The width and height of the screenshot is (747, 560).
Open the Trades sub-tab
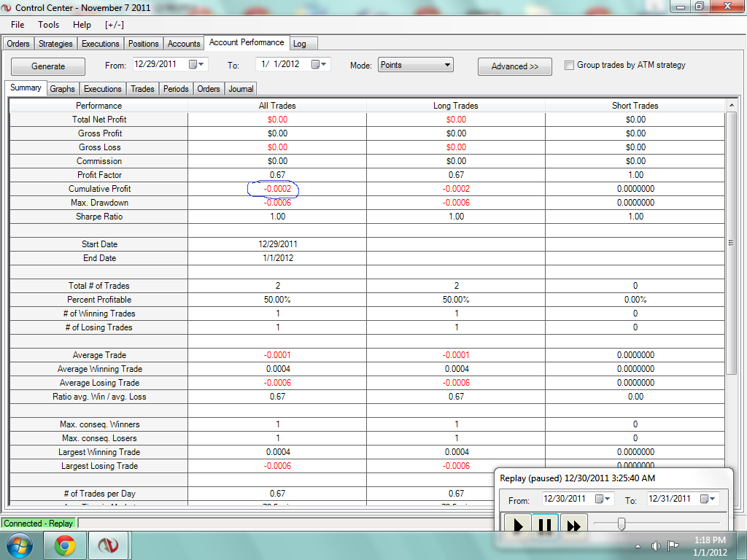coord(142,88)
